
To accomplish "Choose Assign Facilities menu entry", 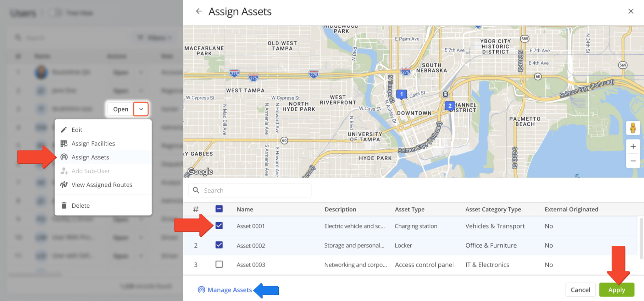I will (103, 144).
